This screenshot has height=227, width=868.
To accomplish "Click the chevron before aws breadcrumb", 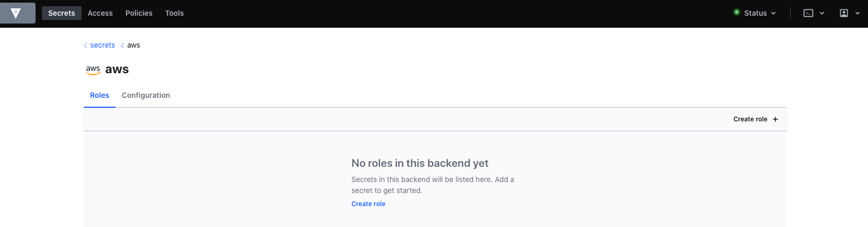I will [122, 46].
